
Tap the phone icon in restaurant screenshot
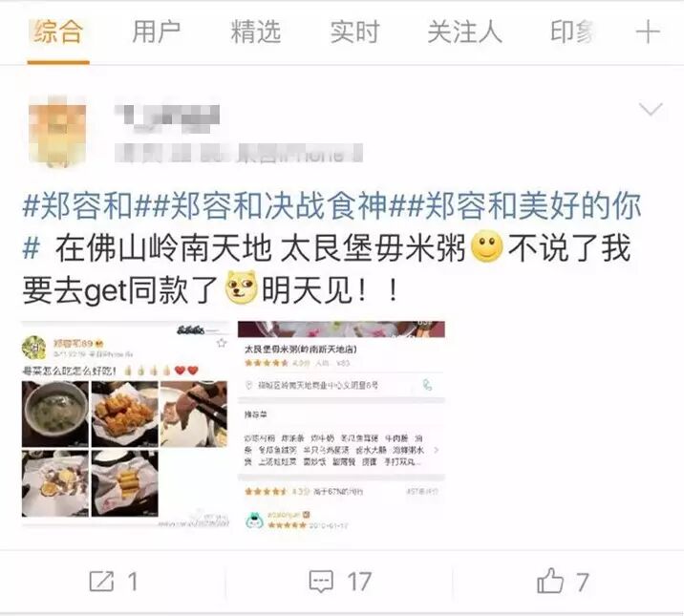click(x=427, y=385)
